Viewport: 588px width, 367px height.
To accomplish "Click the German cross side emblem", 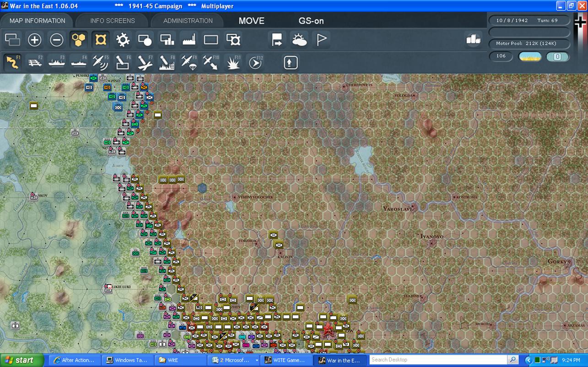I will click(580, 22).
